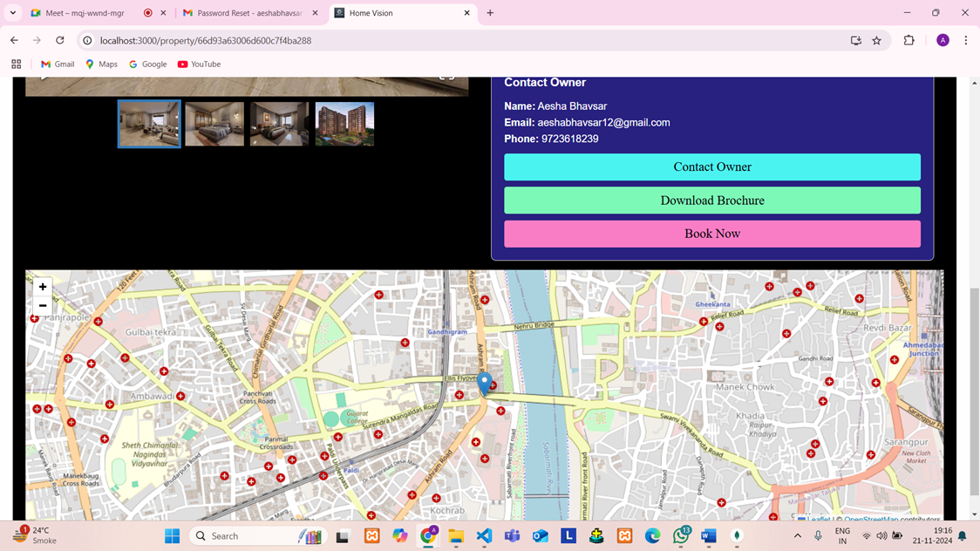This screenshot has width=980, height=551.
Task: Zoom out on the map with minus icon
Action: click(x=42, y=305)
